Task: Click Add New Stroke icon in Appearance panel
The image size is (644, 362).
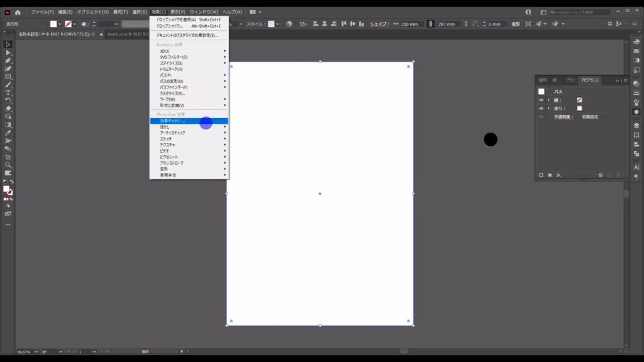Action: coord(541,175)
